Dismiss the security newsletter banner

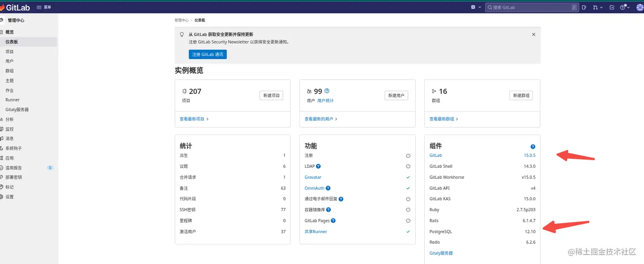[x=534, y=34]
